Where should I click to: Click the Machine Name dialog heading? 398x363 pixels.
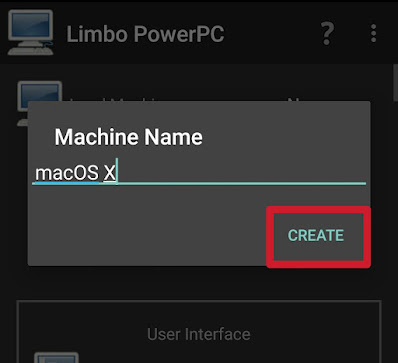click(x=129, y=137)
